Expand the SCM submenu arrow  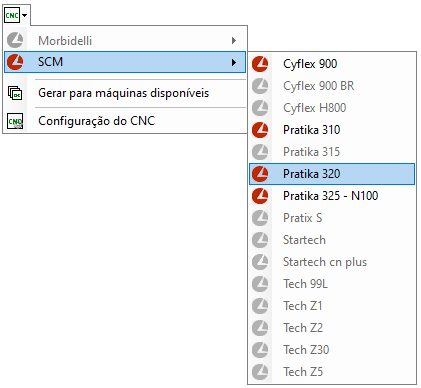234,62
